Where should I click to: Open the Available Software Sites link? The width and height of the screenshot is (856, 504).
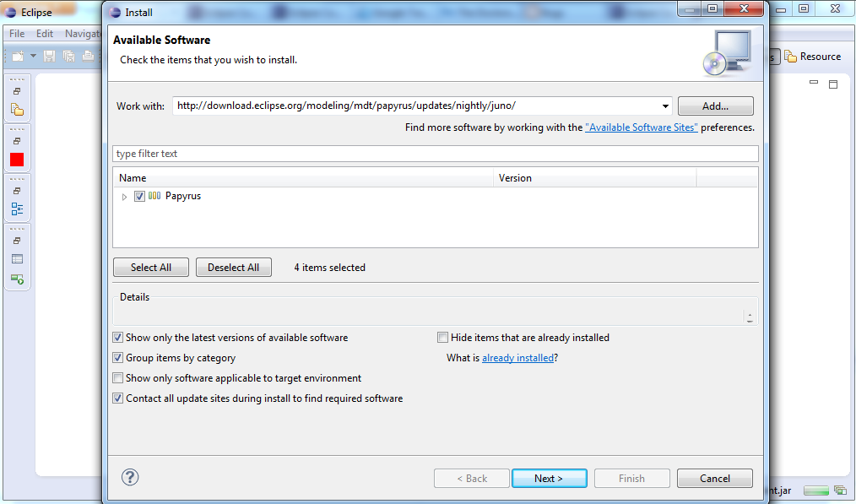point(642,127)
